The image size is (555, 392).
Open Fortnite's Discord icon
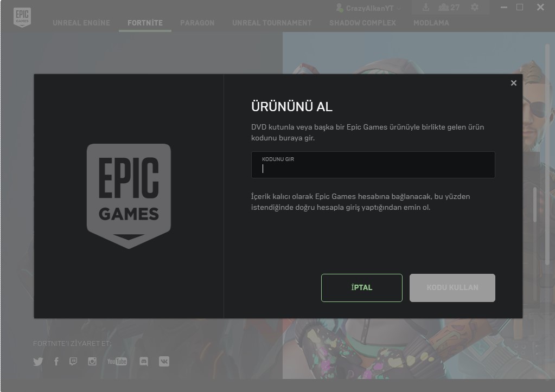pos(144,361)
